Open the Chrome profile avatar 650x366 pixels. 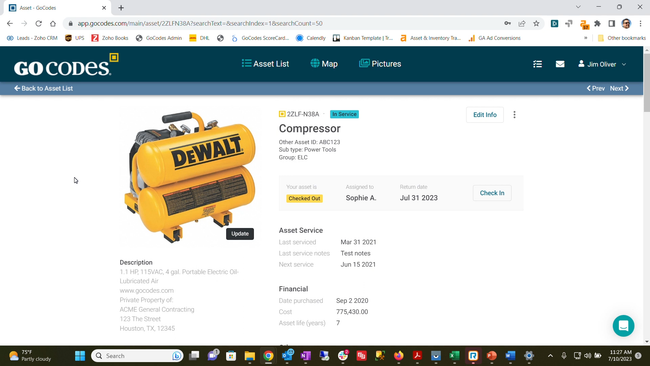626,24
